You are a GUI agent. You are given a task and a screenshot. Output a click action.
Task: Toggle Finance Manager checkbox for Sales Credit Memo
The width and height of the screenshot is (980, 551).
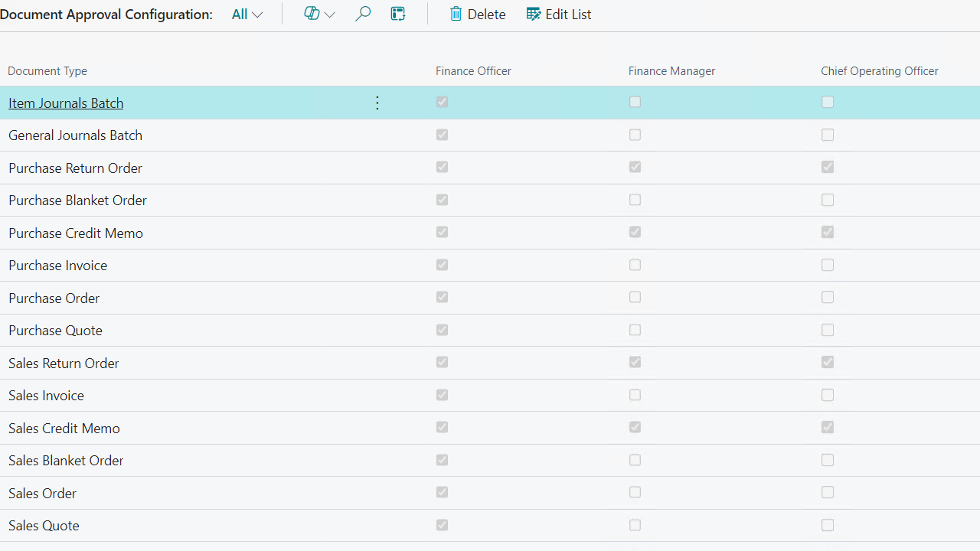[x=635, y=427]
